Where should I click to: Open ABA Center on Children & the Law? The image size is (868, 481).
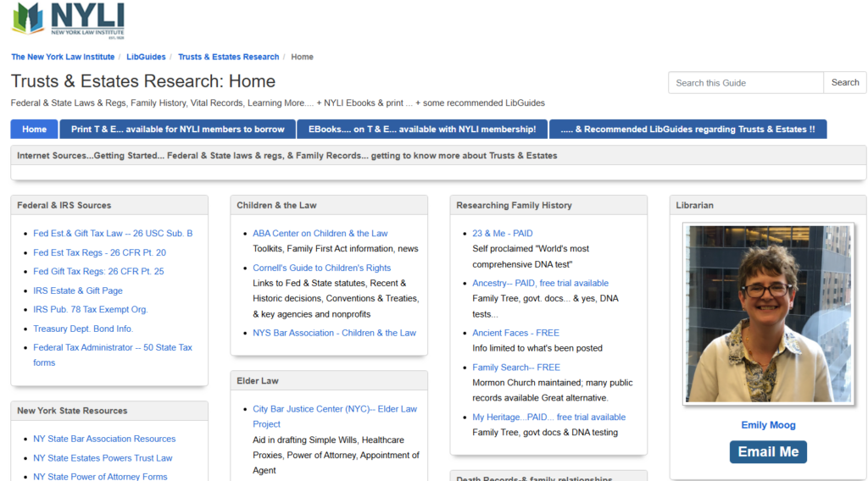(320, 234)
